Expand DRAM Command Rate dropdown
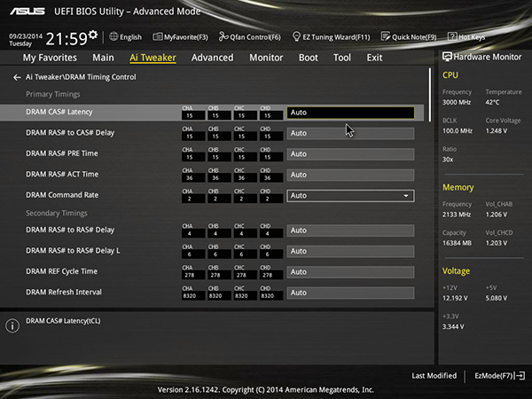The image size is (532, 399). click(x=350, y=196)
